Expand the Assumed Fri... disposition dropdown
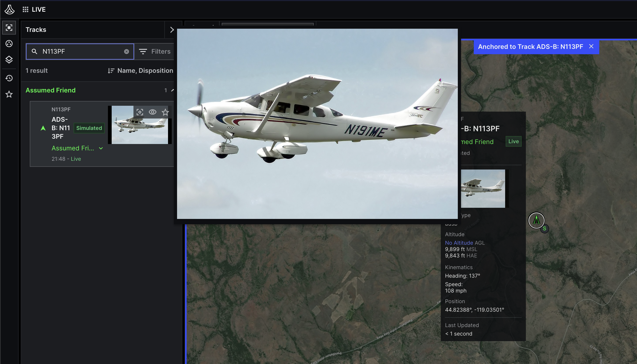This screenshot has height=364, width=637. [101, 148]
